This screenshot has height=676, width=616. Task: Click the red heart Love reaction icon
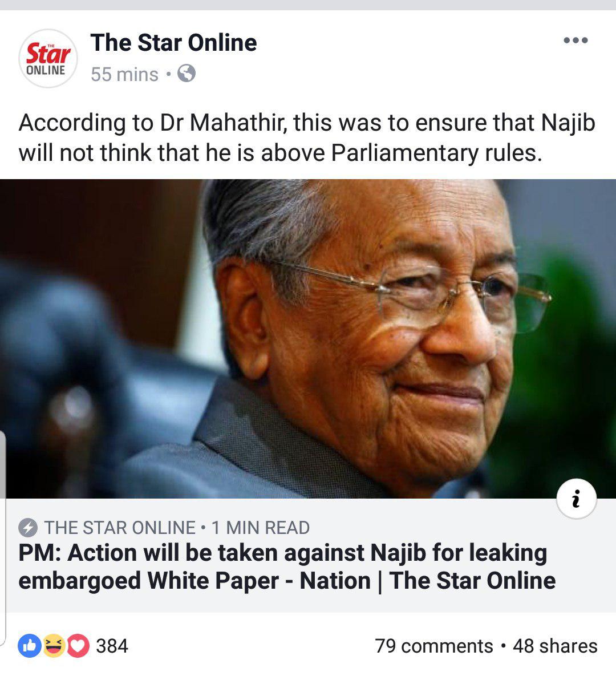click(x=78, y=646)
